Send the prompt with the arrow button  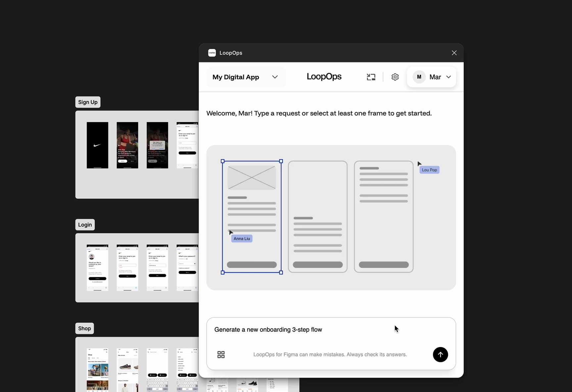[440, 355]
